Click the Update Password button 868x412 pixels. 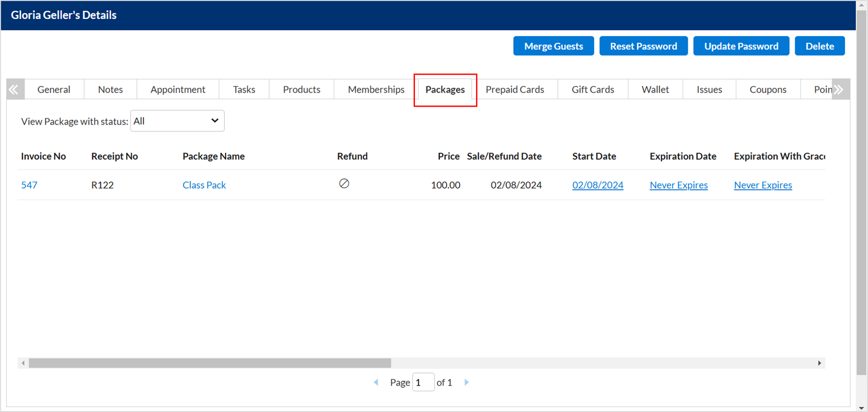[x=741, y=46]
